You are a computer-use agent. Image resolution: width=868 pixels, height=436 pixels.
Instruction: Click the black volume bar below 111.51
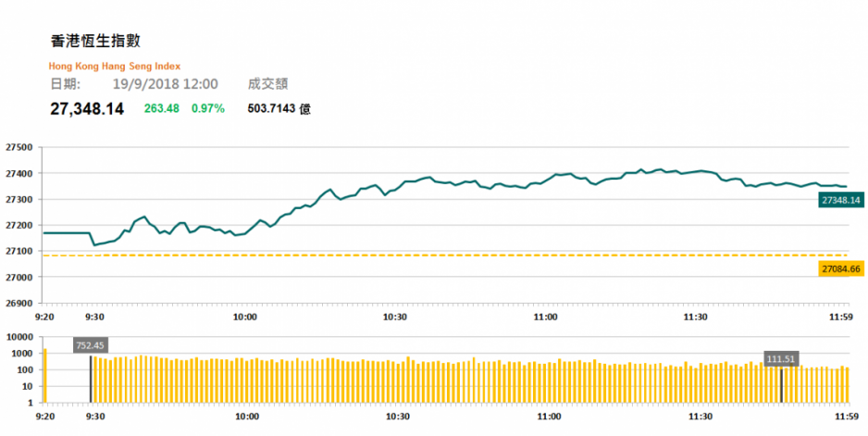(781, 386)
